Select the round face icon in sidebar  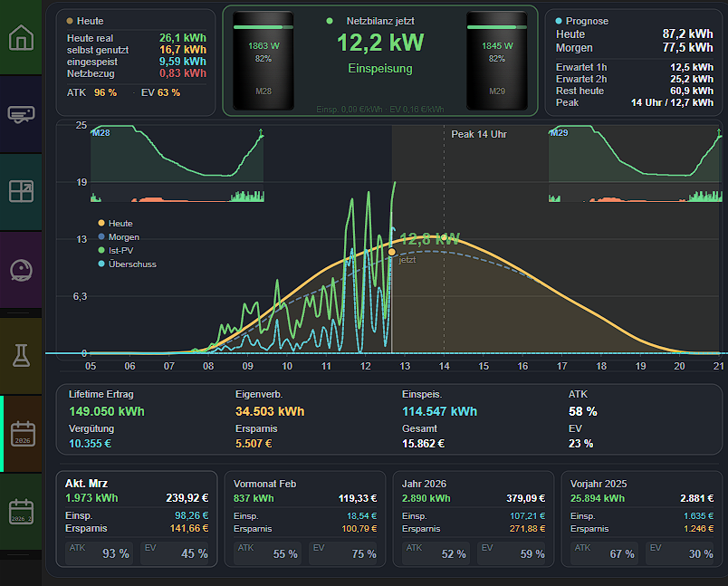click(21, 269)
